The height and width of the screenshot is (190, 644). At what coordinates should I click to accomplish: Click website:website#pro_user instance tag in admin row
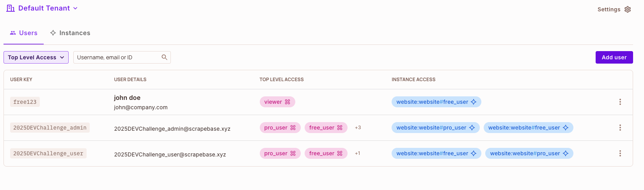[436, 128]
